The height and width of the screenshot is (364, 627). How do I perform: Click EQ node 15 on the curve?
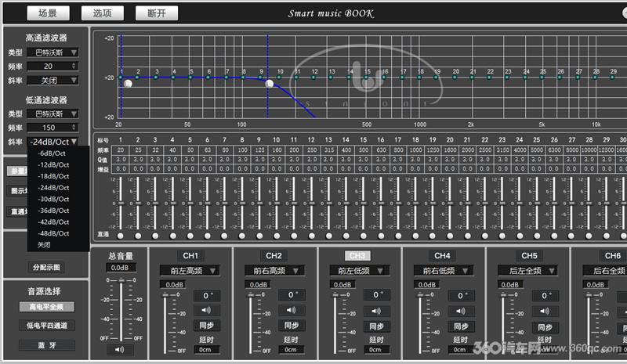pos(366,77)
